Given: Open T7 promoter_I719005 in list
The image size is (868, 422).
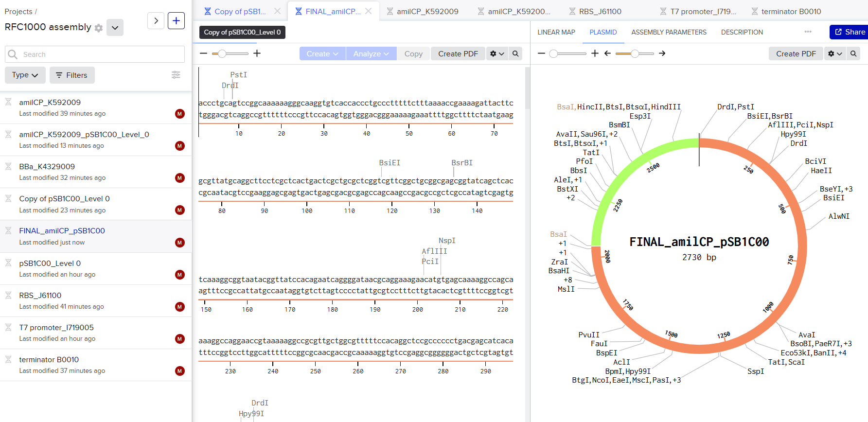Looking at the screenshot, I should pyautogui.click(x=96, y=333).
